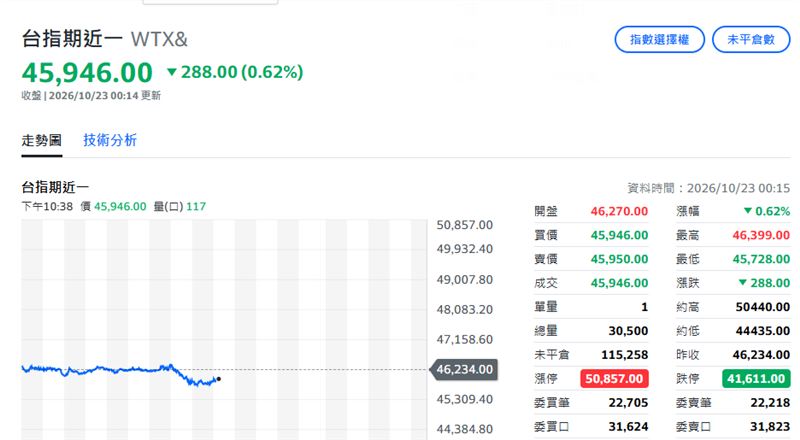Click the 下午10:38 chart time label

(47, 207)
